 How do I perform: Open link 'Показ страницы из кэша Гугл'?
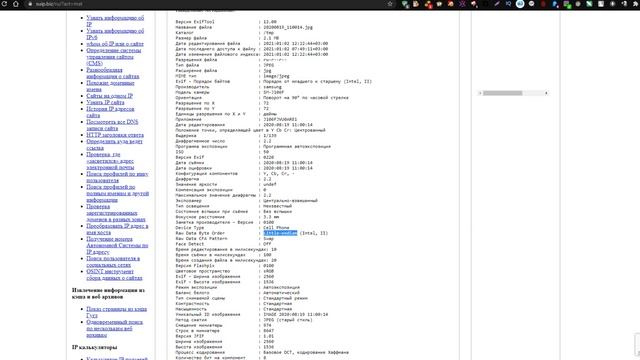coord(116,313)
